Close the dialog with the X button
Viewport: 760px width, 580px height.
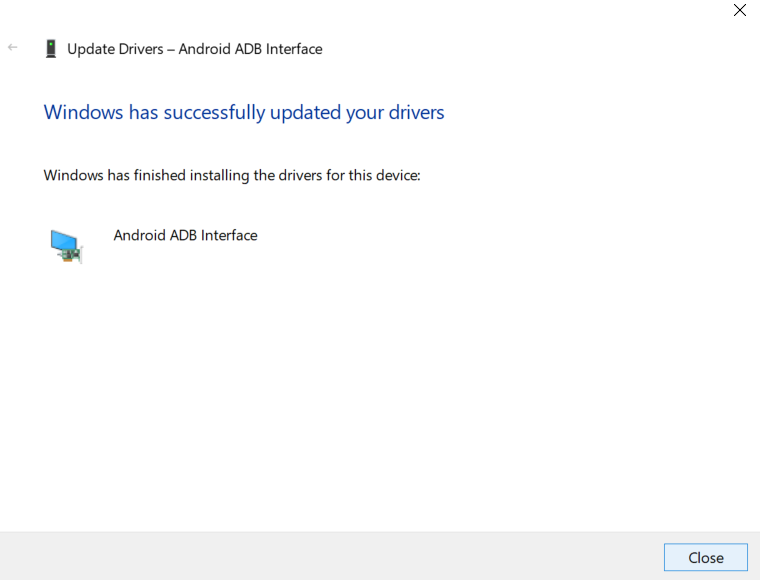coord(740,10)
